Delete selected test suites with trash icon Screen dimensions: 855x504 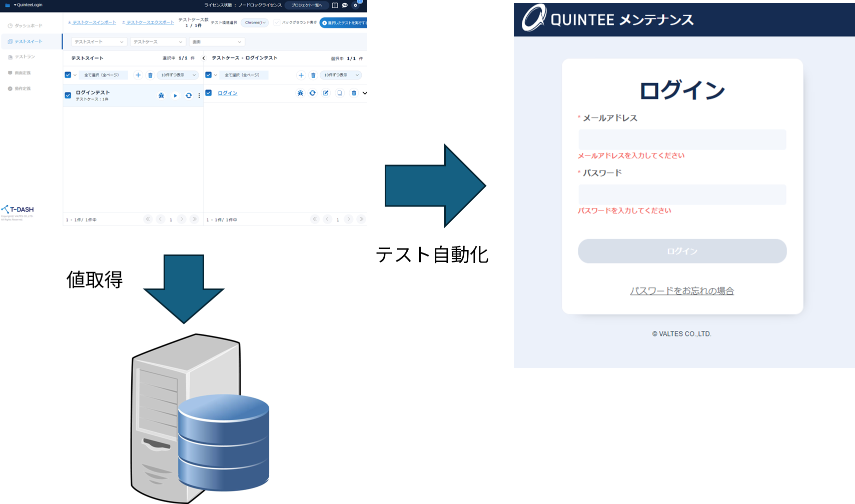pyautogui.click(x=150, y=75)
